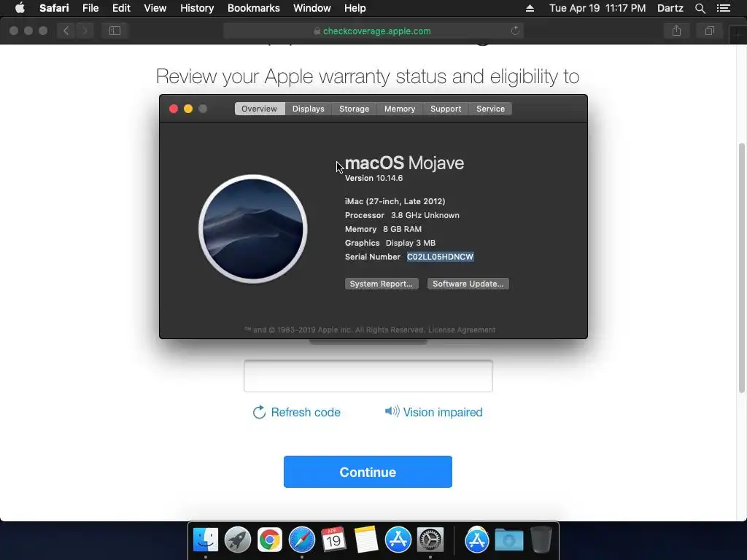This screenshot has width=747, height=560.
Task: Click Graphics Display 3 MB text
Action: (390, 243)
